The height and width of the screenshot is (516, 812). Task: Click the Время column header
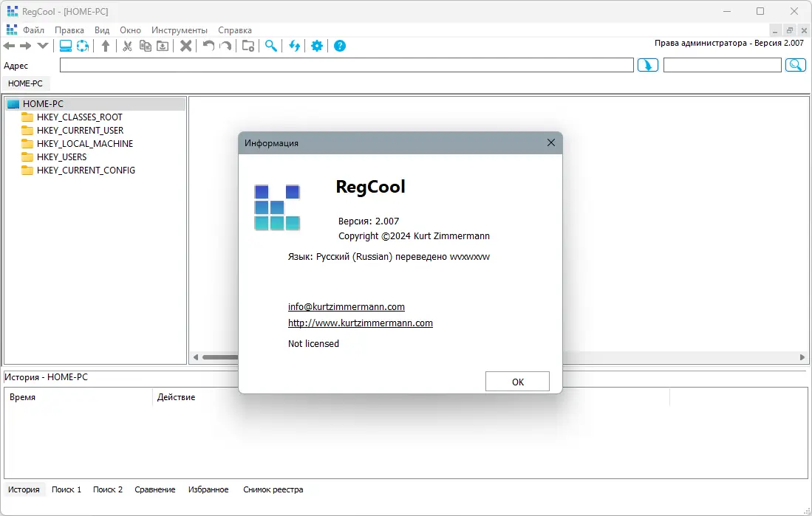click(x=79, y=397)
